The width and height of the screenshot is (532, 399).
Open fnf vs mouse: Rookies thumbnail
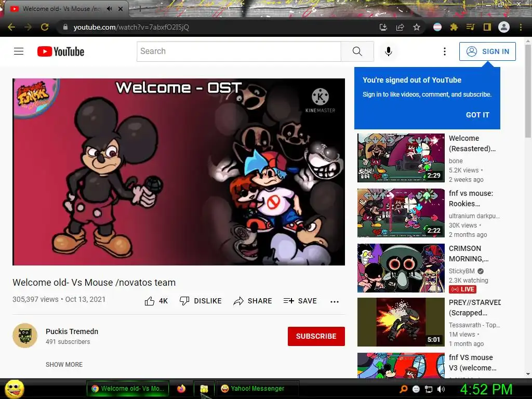coord(401,213)
